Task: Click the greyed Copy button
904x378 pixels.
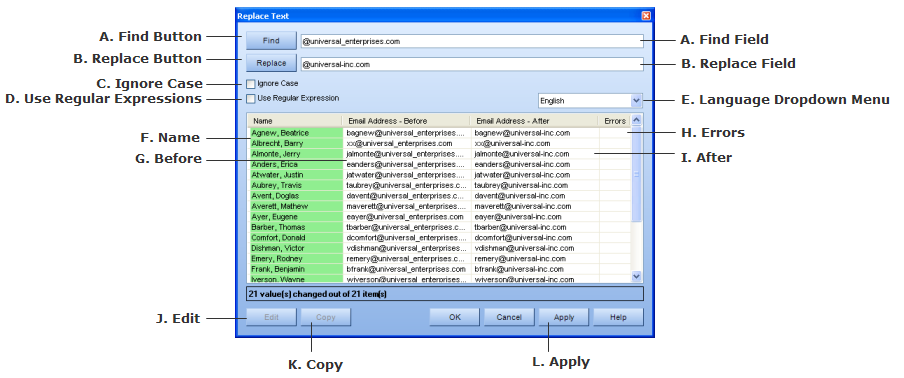Action: [x=326, y=317]
